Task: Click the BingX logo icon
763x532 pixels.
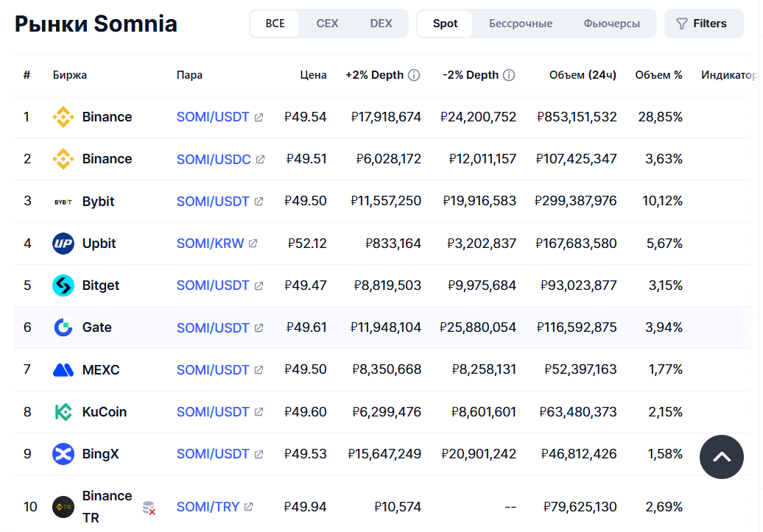Action: [x=63, y=454]
